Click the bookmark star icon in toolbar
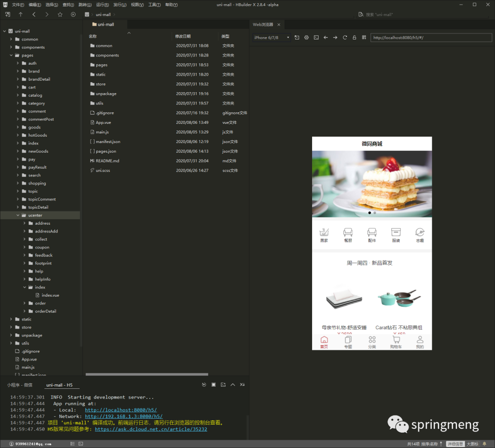 tap(60, 15)
